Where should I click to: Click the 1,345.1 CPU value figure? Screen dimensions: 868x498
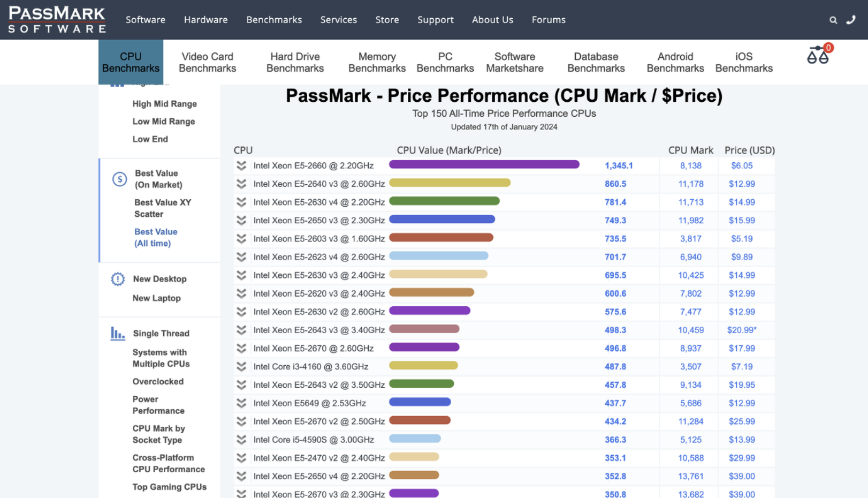point(619,165)
